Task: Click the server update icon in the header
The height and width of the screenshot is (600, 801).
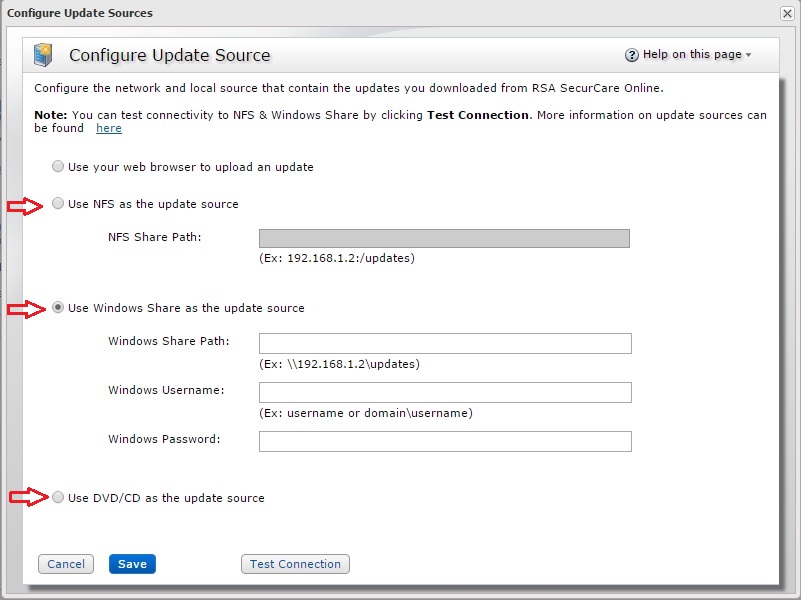Action: [x=41, y=56]
